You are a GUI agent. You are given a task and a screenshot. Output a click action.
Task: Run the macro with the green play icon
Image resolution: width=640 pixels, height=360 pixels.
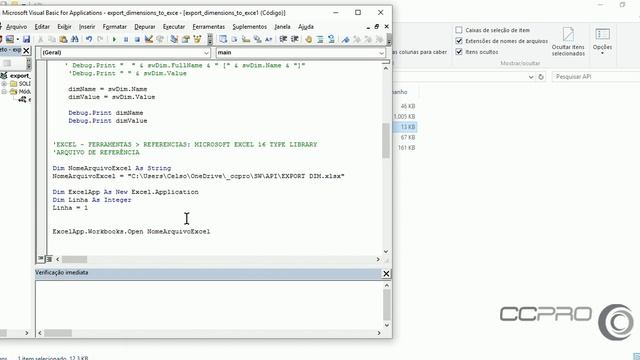pos(114,39)
